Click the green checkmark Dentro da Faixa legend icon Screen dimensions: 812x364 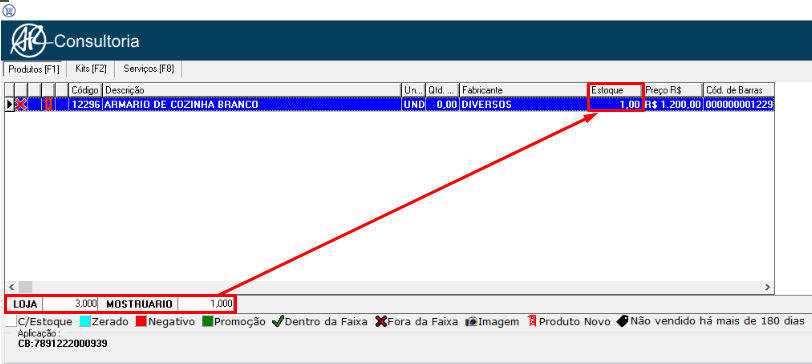(x=277, y=322)
